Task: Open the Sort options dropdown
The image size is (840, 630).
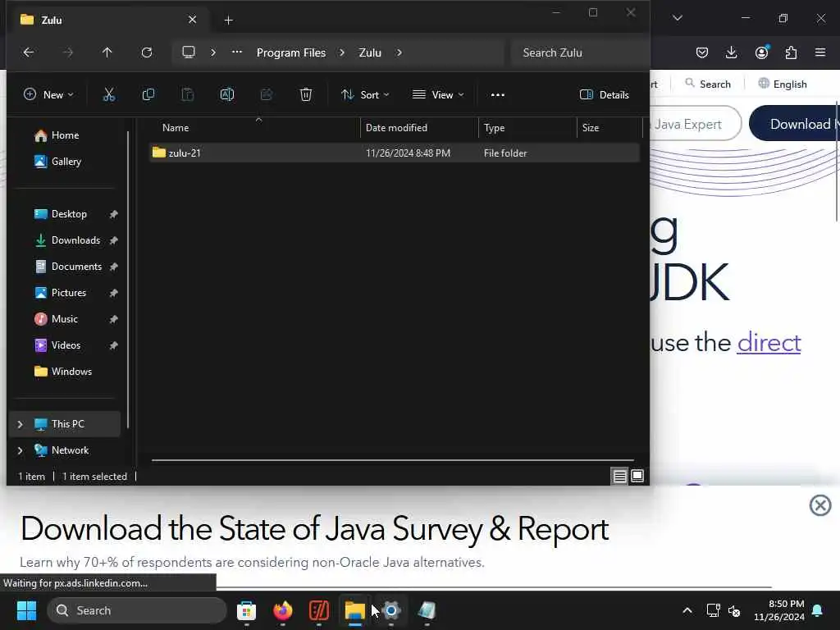Action: click(x=365, y=95)
